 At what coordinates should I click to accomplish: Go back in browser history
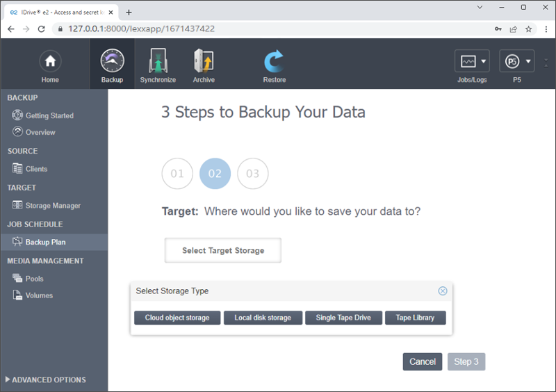11,29
